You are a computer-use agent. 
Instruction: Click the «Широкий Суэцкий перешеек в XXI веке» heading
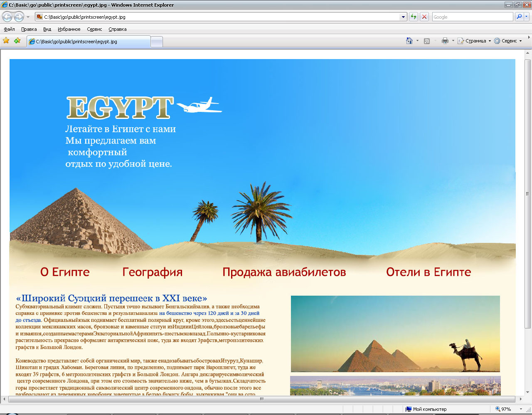click(111, 298)
